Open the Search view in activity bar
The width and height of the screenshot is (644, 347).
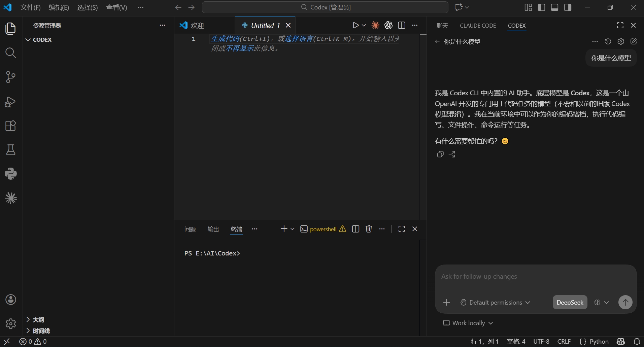11,53
